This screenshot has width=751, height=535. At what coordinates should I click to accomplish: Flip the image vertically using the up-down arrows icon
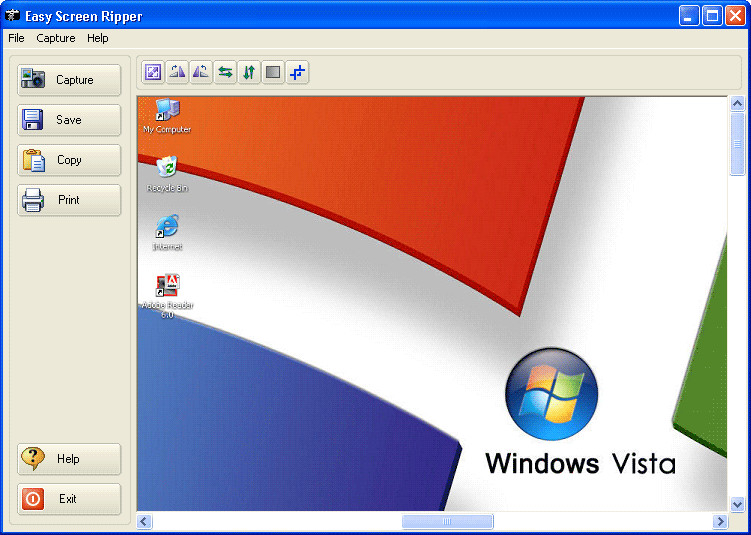(249, 73)
